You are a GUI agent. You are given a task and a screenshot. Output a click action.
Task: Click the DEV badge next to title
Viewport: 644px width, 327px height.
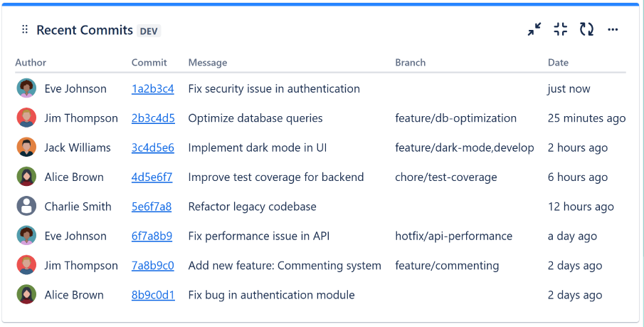tap(149, 31)
